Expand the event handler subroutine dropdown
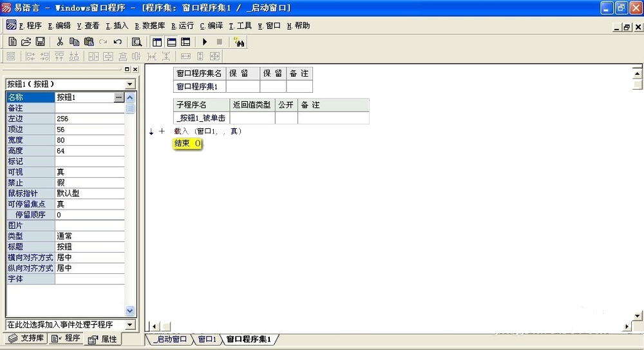 129,325
